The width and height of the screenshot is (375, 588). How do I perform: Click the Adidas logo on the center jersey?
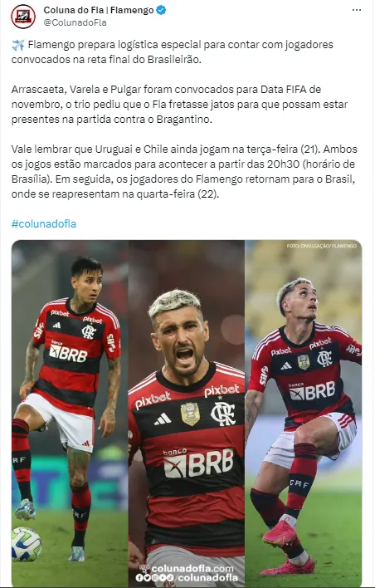(x=163, y=419)
